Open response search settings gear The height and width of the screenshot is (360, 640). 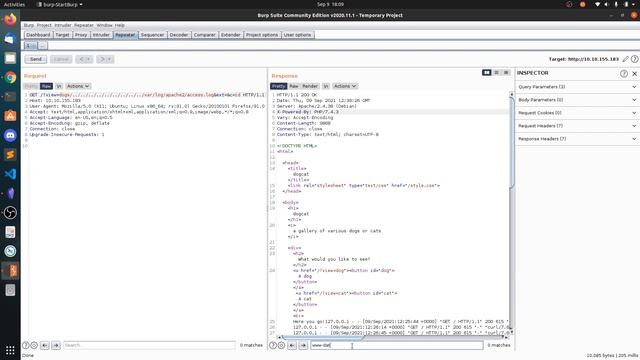281,345
